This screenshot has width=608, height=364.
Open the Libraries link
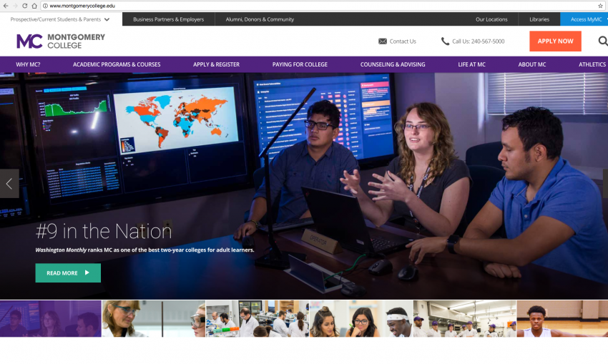[x=539, y=19]
